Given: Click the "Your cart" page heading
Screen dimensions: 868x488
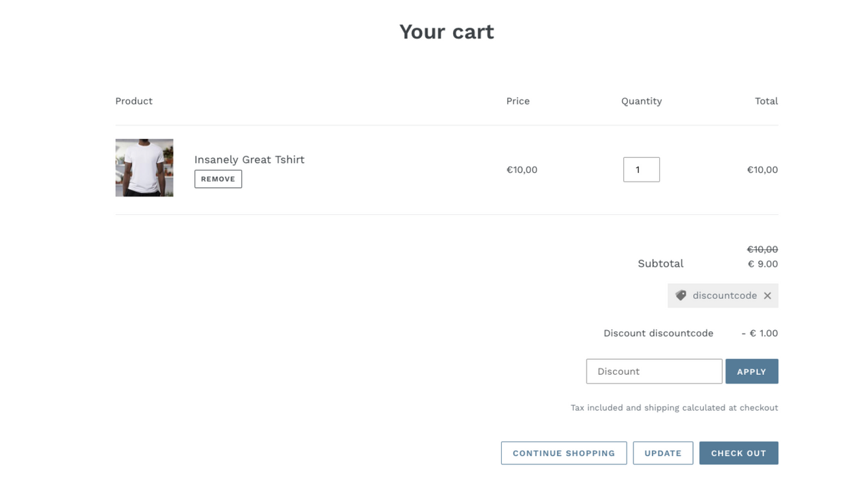Looking at the screenshot, I should 447,32.
